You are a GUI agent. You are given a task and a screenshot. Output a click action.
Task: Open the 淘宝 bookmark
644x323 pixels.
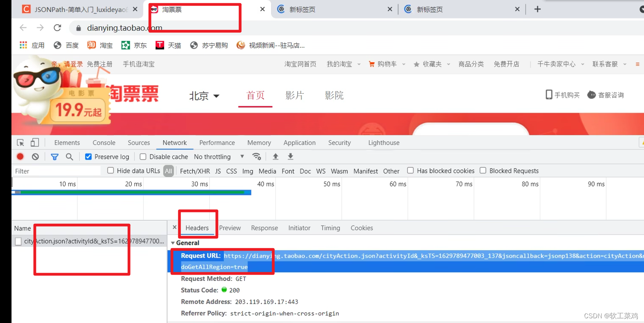pos(100,45)
